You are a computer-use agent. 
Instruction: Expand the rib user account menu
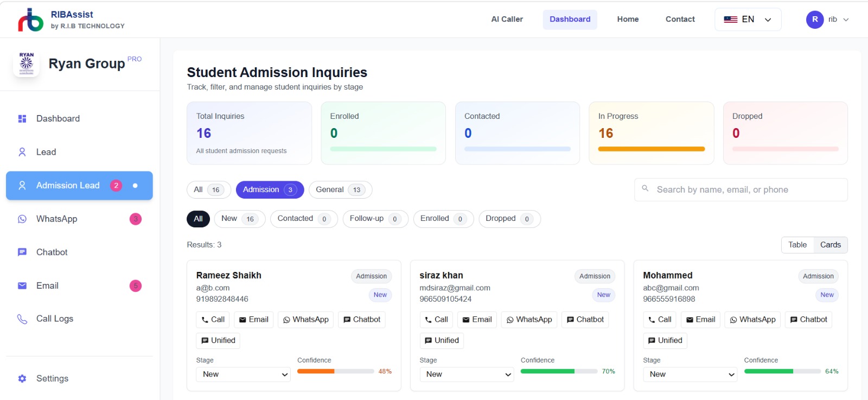[828, 20]
